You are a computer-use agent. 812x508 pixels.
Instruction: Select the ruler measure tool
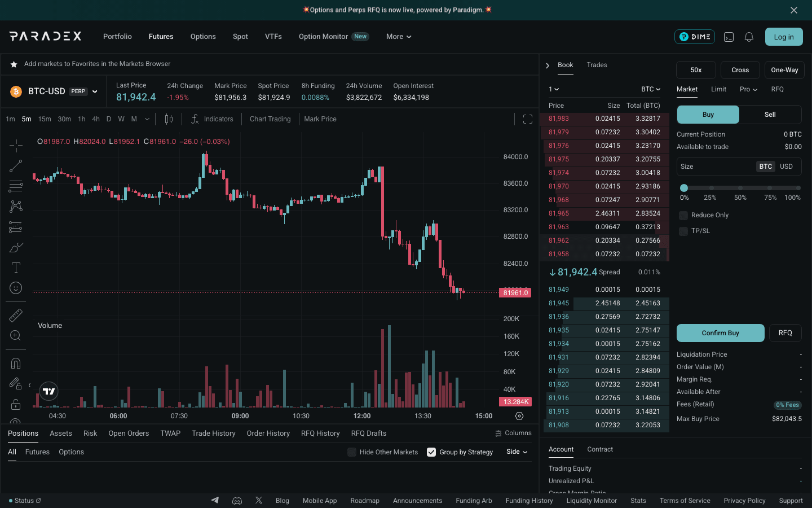tap(16, 316)
